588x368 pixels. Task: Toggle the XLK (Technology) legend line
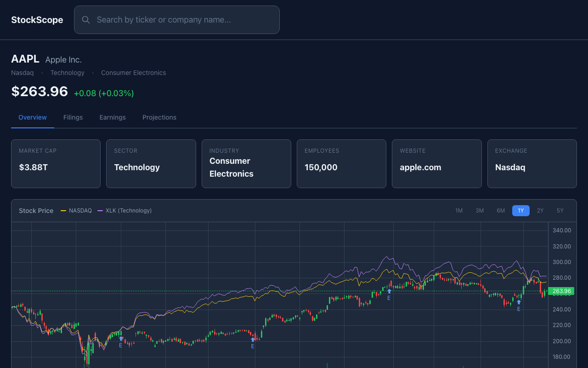(124, 211)
